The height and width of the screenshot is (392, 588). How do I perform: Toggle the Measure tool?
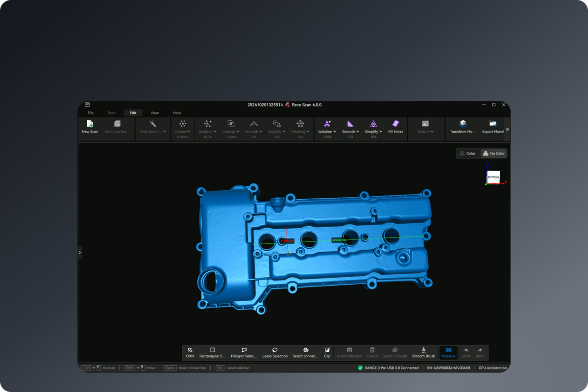448,353
